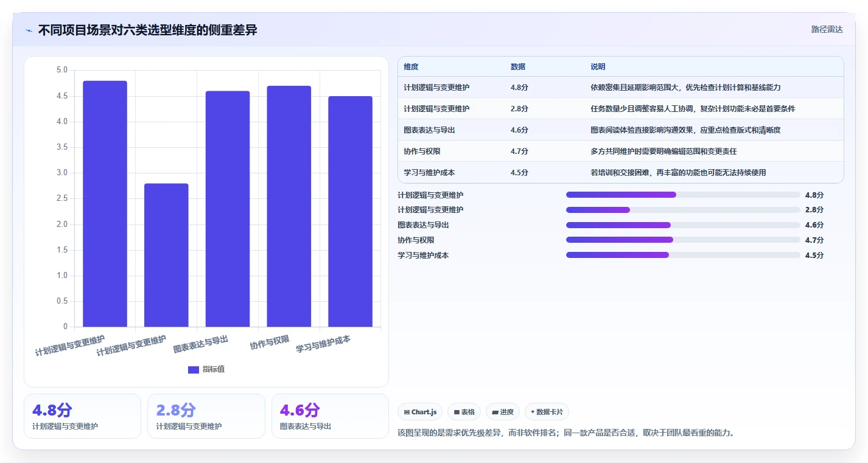
Task: Click the 维度 column header
Action: click(411, 67)
